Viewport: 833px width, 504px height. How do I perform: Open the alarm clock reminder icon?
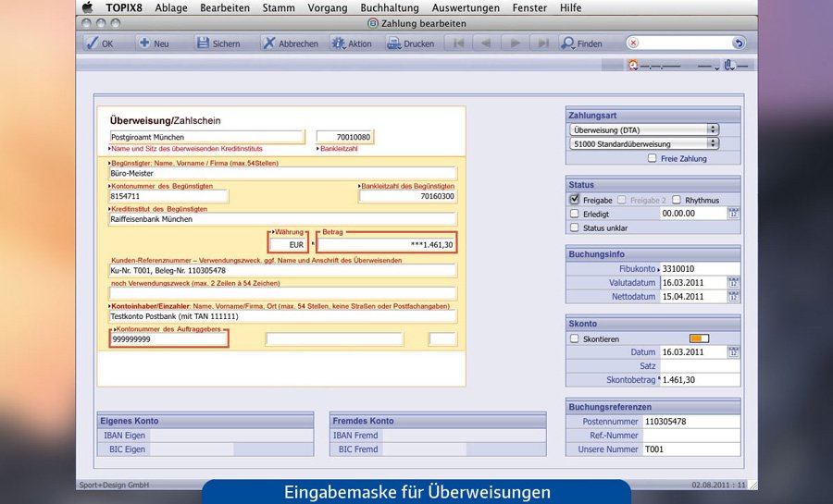(x=633, y=66)
